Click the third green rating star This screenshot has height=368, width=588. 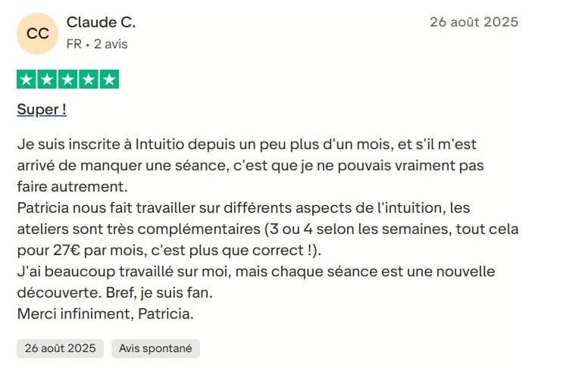67,80
